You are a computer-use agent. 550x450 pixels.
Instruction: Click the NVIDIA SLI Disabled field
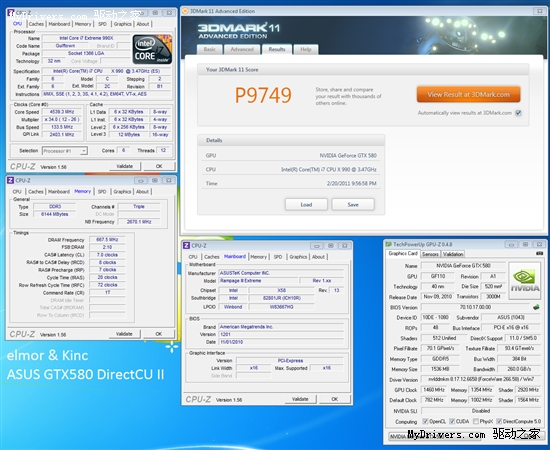click(481, 411)
